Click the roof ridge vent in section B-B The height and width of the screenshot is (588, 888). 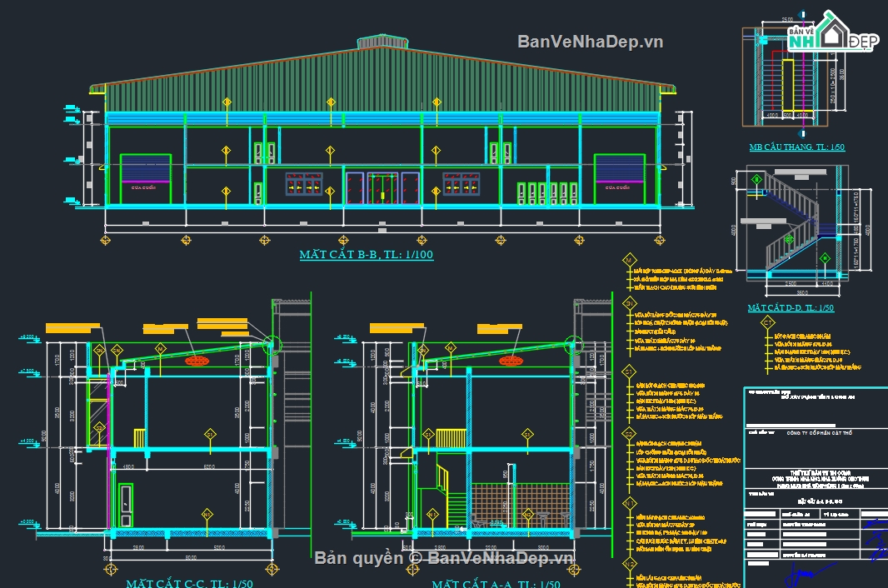(383, 42)
